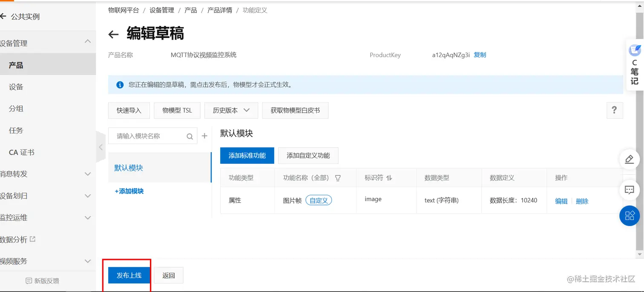Click 编辑 link for 图片帧 row
The width and height of the screenshot is (644, 292).
561,201
